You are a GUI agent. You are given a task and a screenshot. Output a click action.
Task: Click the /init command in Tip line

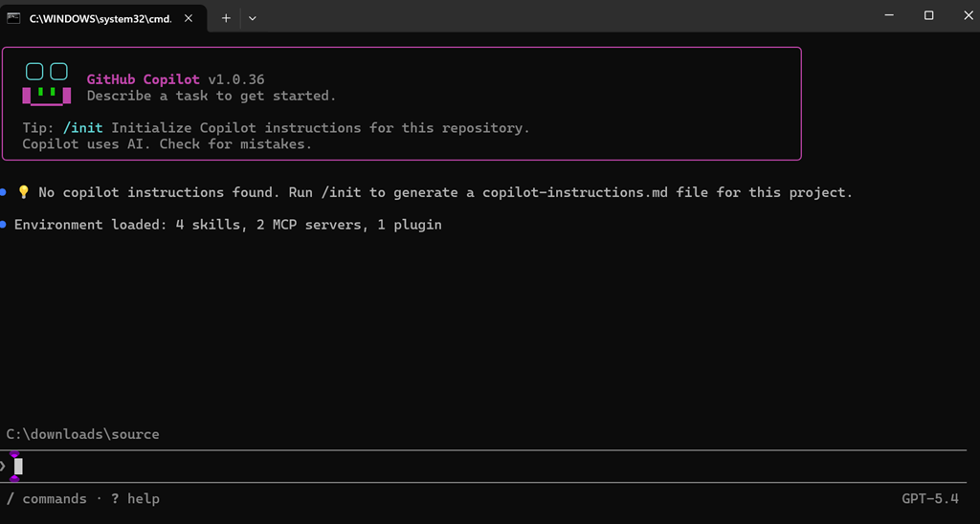click(x=83, y=128)
